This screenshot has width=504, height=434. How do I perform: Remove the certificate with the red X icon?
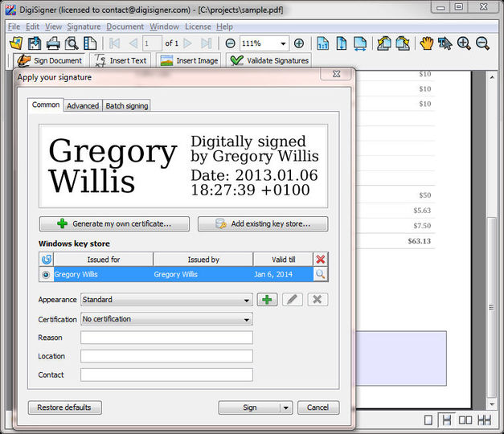pyautogui.click(x=321, y=259)
